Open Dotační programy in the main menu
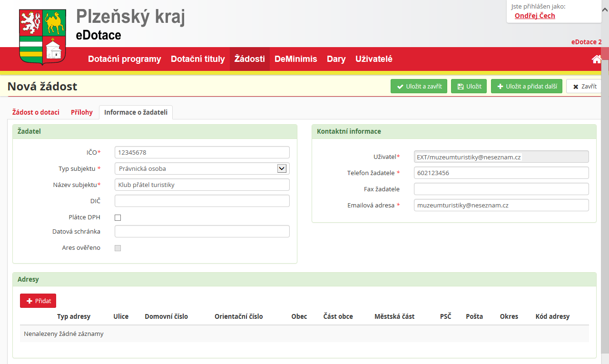Screen dimensions: 609x364 point(125,59)
